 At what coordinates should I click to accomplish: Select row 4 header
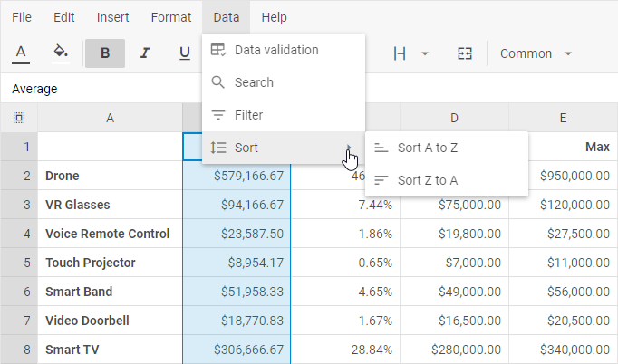click(19, 234)
